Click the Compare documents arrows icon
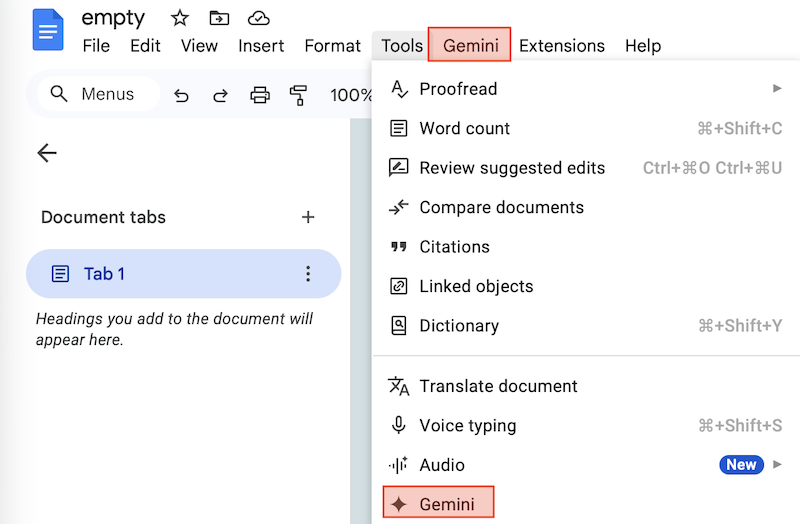Viewport: 800px width, 524px height. pyautogui.click(x=398, y=207)
